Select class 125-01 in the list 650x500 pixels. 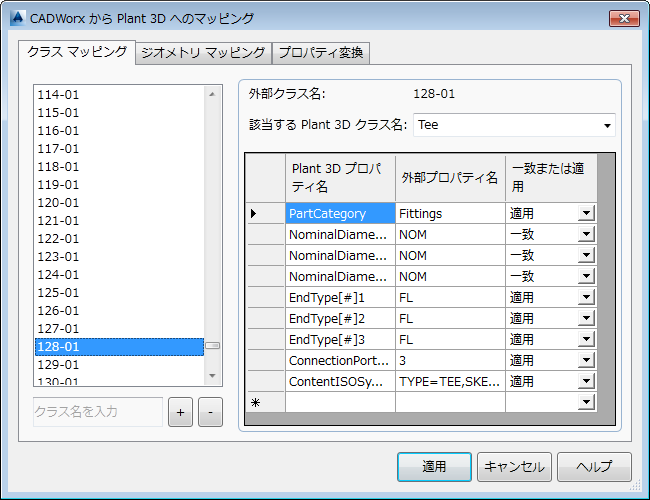pyautogui.click(x=119, y=293)
